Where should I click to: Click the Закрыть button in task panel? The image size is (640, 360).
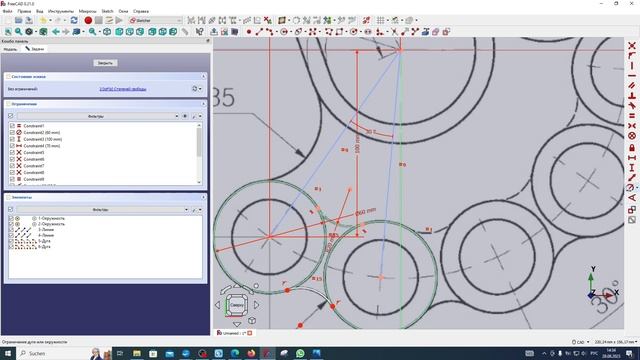[105, 63]
